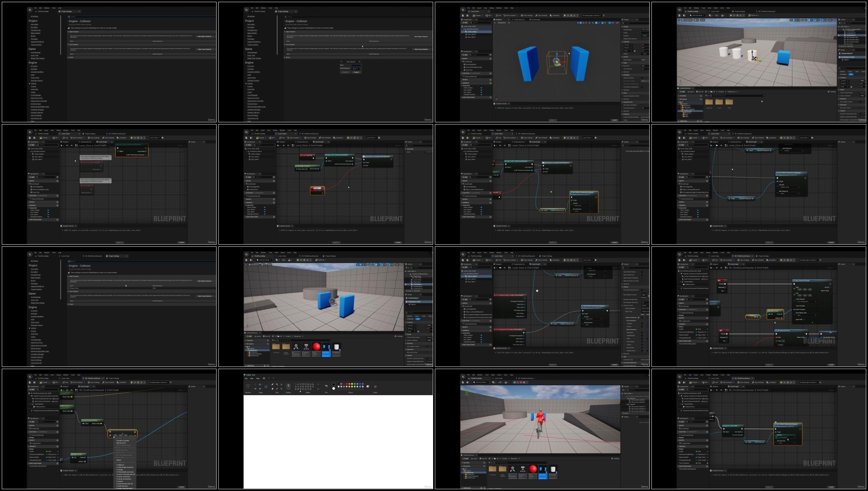
Task: Click the Undo arrow in Paint
Action: tap(269, 378)
